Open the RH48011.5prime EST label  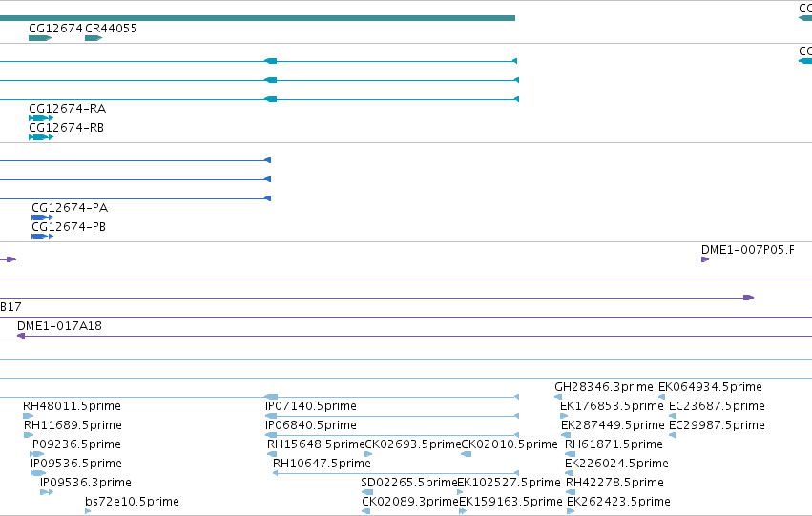coord(72,406)
